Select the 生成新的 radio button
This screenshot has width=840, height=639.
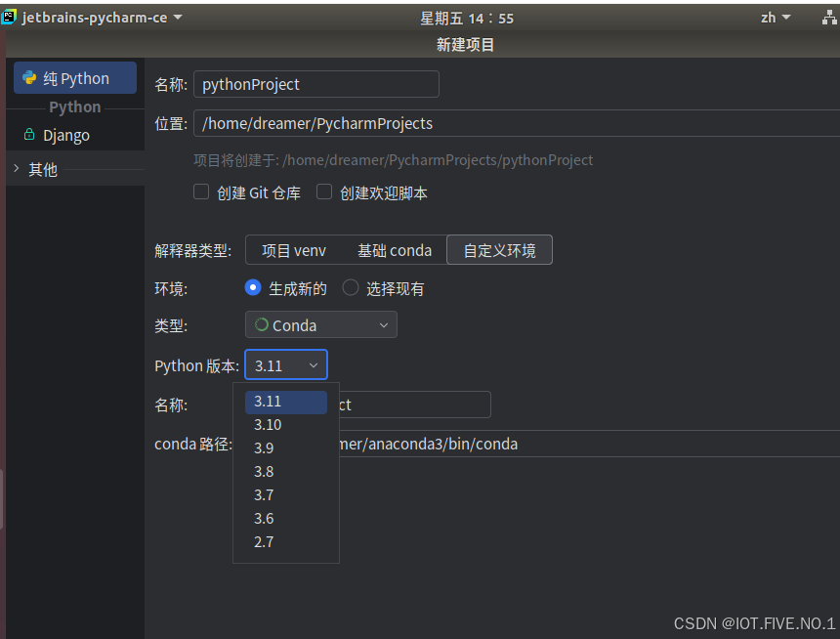click(253, 288)
